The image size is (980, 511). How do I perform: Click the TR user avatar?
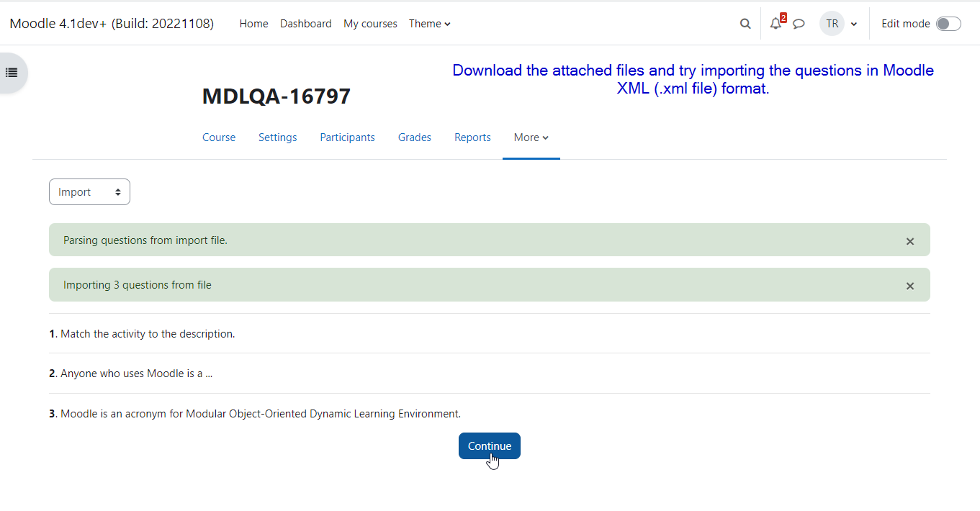click(x=832, y=24)
